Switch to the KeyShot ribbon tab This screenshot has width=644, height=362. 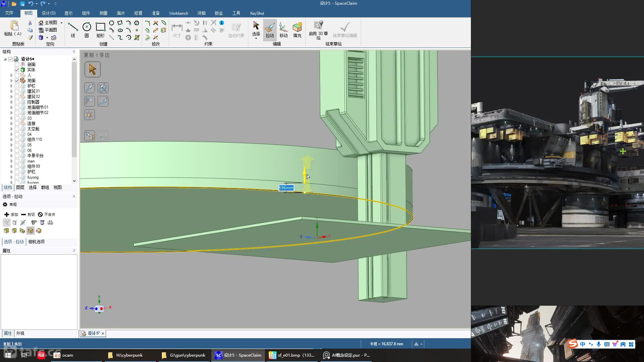[257, 13]
